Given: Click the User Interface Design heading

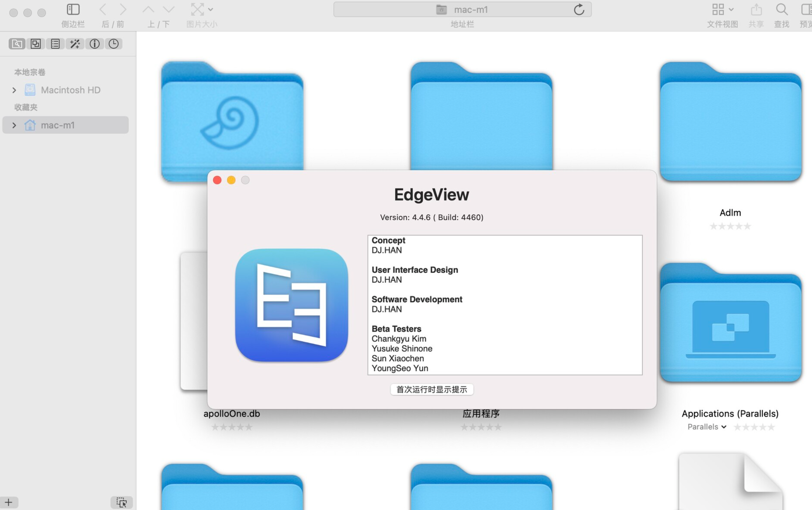Looking at the screenshot, I should tap(415, 270).
